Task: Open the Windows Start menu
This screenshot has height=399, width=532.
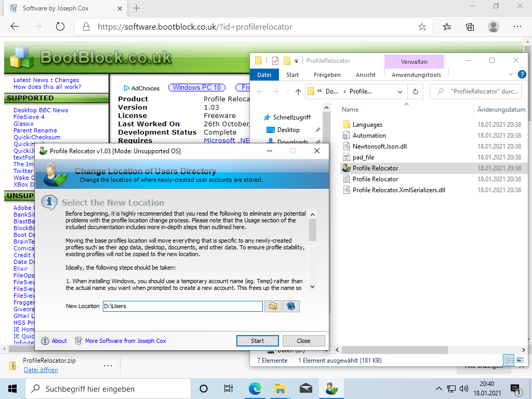Action: pyautogui.click(x=12, y=389)
